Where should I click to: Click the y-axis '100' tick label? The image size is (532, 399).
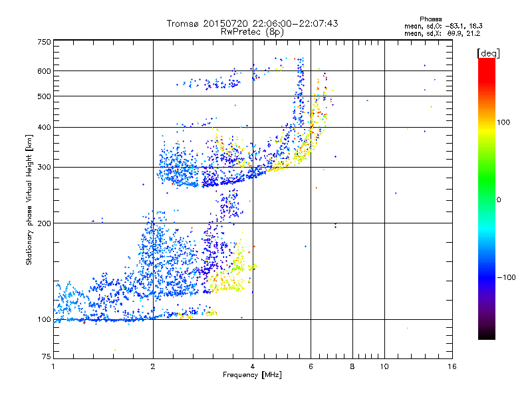(x=44, y=320)
